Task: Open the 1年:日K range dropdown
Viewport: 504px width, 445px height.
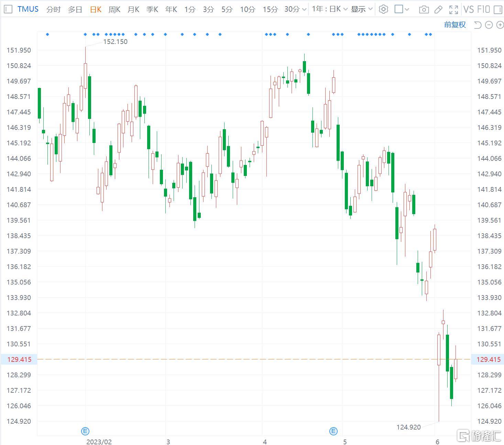Action: (x=330, y=9)
